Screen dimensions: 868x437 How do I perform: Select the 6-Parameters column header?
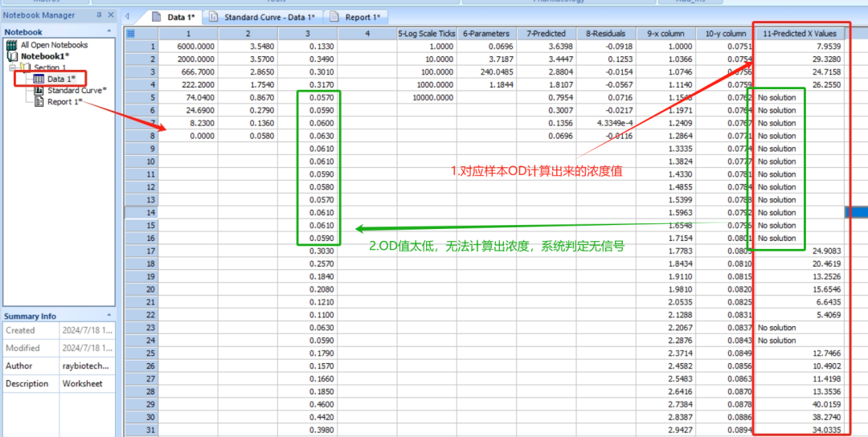(486, 34)
